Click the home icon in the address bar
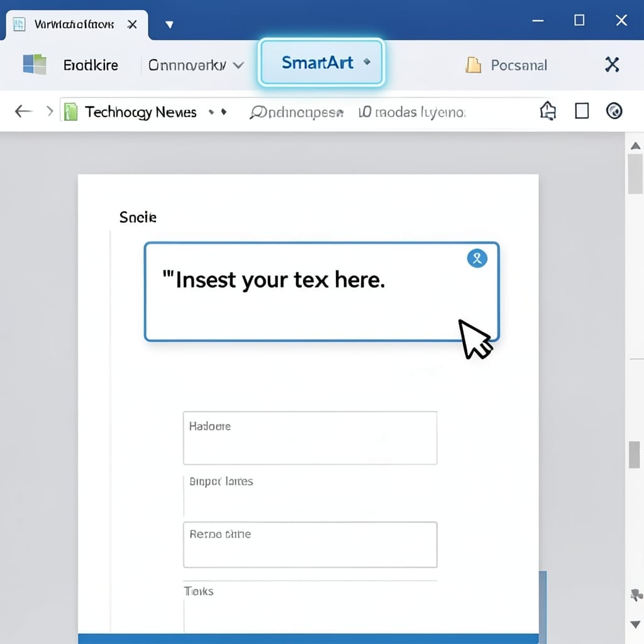The height and width of the screenshot is (644, 644). coord(548,111)
